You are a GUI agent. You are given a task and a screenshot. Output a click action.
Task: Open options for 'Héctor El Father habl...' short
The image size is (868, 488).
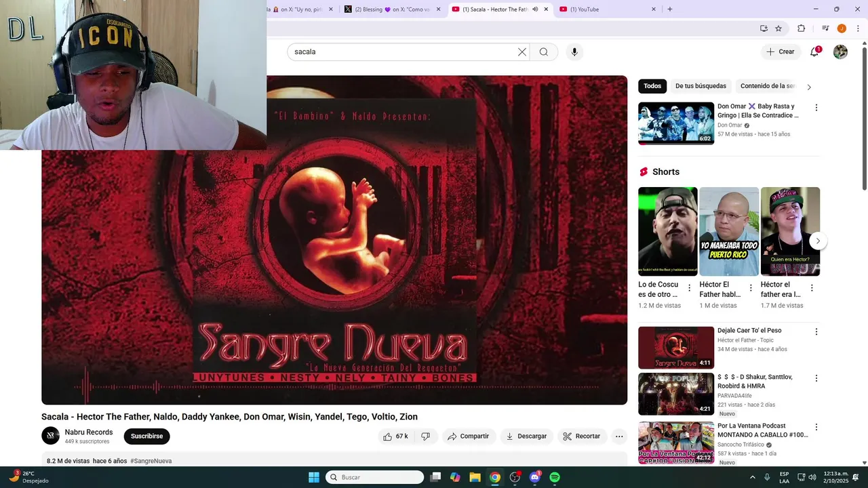click(751, 288)
